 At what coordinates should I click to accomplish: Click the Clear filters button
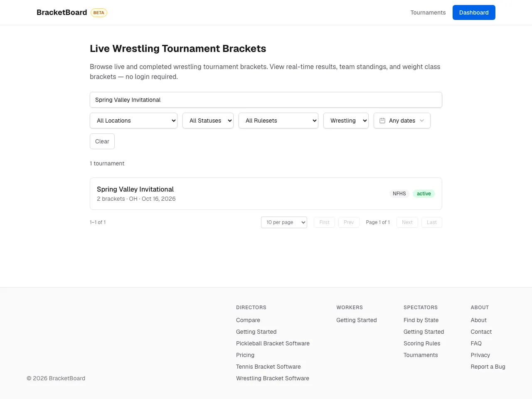point(102,141)
